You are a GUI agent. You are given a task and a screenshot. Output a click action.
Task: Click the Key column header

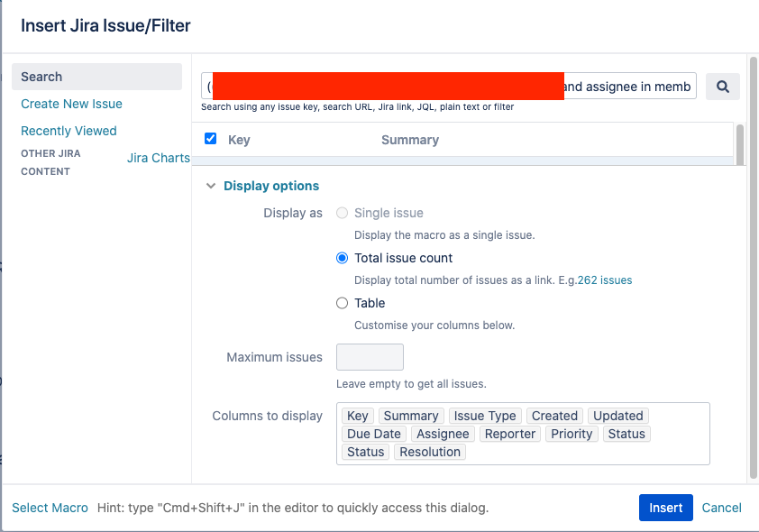[x=239, y=140]
